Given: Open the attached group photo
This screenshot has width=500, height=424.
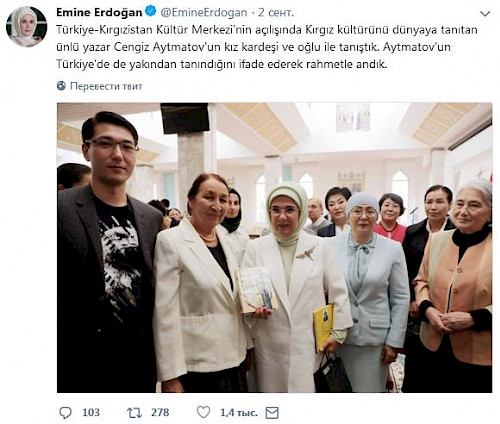Looking at the screenshot, I should tap(274, 248).
